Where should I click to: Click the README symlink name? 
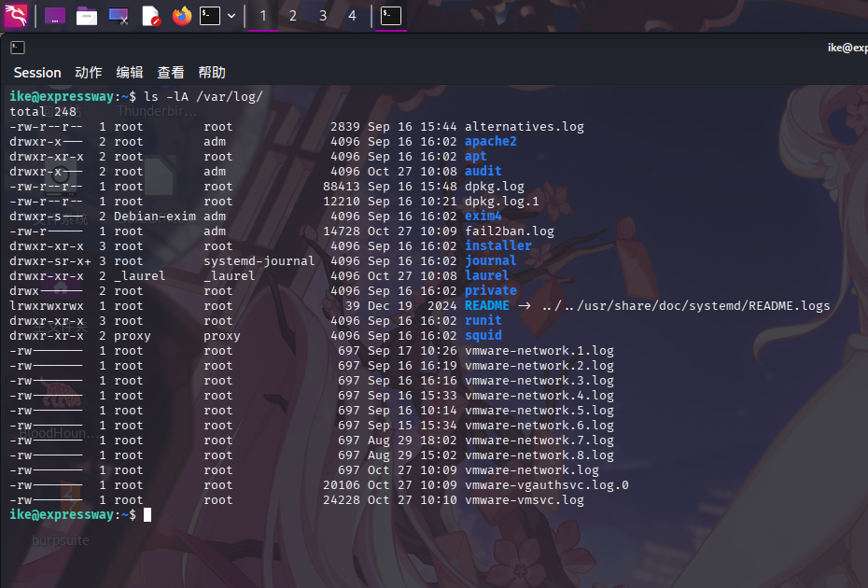[x=486, y=305]
